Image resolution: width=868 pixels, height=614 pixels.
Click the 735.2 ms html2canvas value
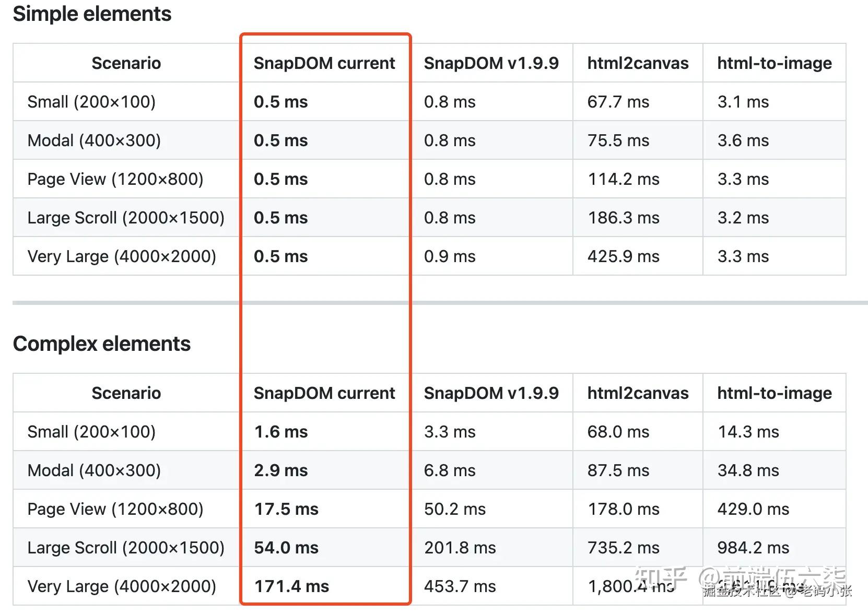click(x=623, y=548)
